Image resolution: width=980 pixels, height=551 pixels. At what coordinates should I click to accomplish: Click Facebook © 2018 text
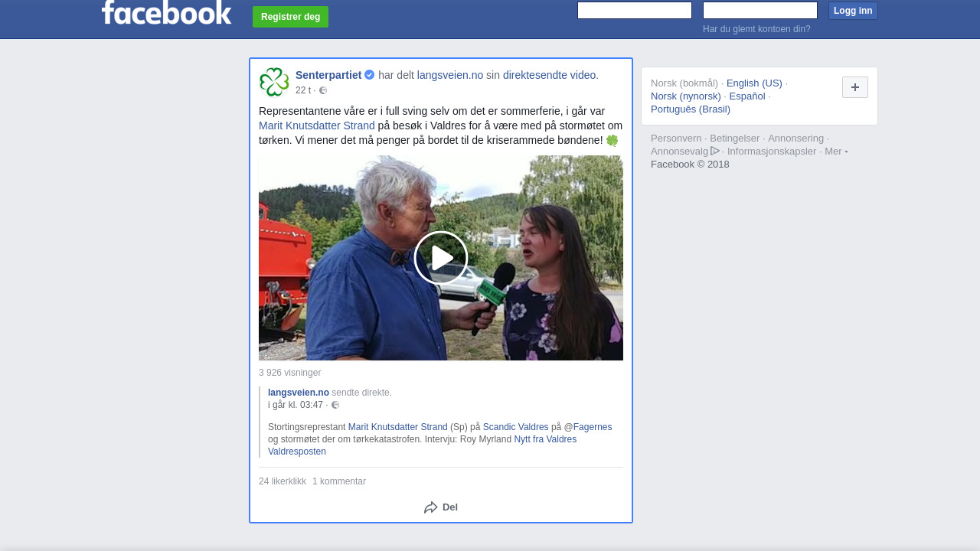pyautogui.click(x=690, y=165)
